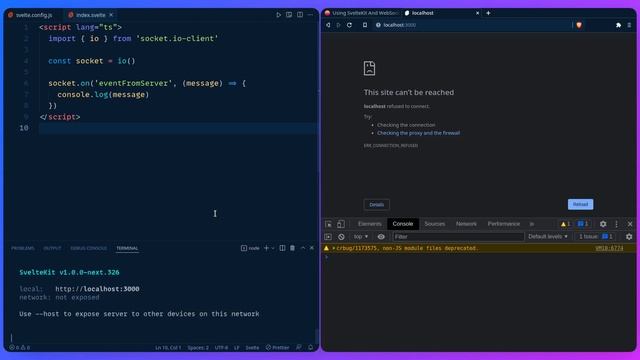The image size is (640, 360).
Task: Toggle the DevTools device toolbar
Action: tap(341, 224)
